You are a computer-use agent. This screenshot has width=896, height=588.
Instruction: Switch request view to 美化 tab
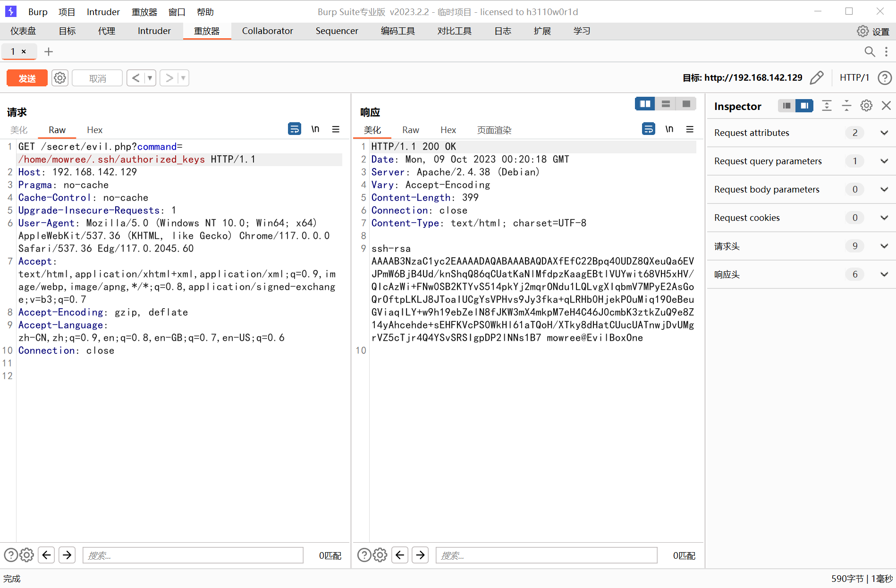19,130
